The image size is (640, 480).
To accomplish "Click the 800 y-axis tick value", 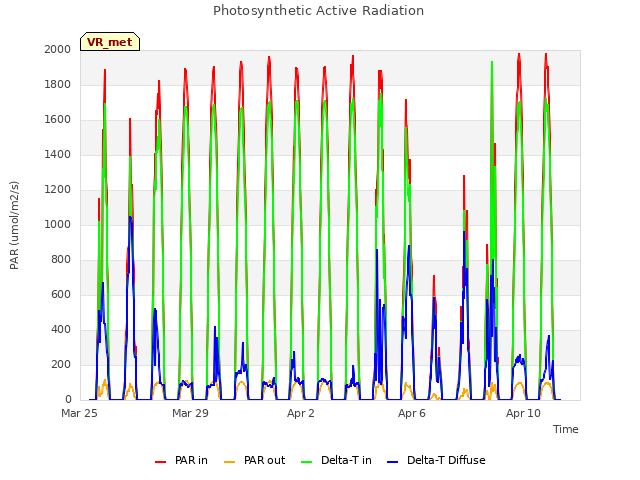I will click(61, 260).
